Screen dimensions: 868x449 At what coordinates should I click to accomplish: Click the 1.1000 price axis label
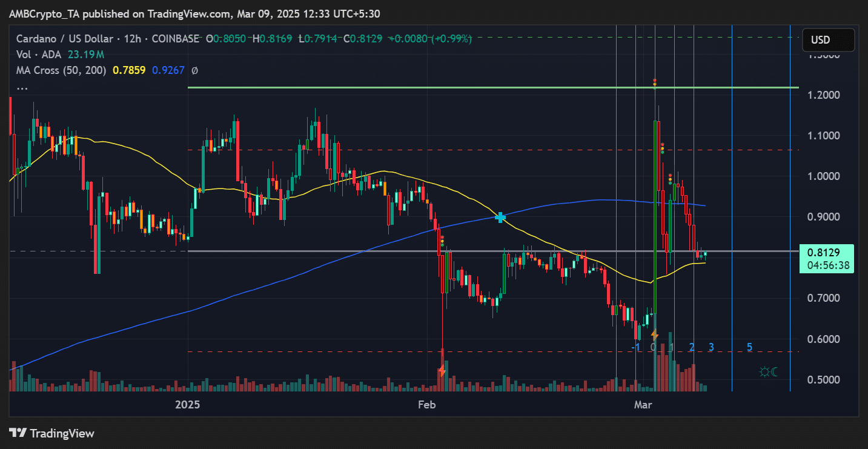coord(825,136)
